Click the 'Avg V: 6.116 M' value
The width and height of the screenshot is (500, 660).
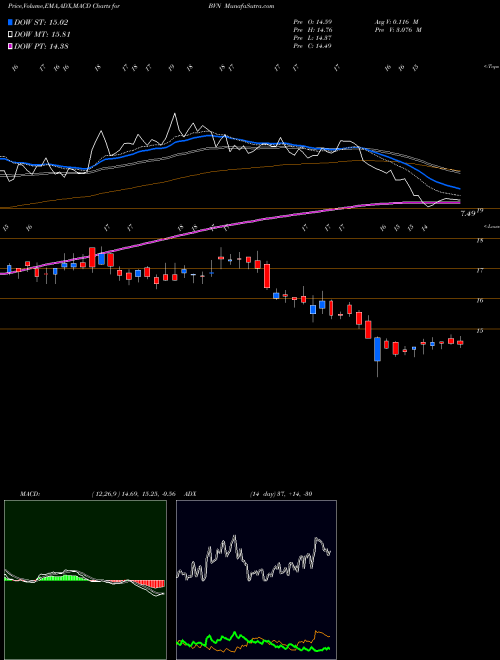point(396,21)
